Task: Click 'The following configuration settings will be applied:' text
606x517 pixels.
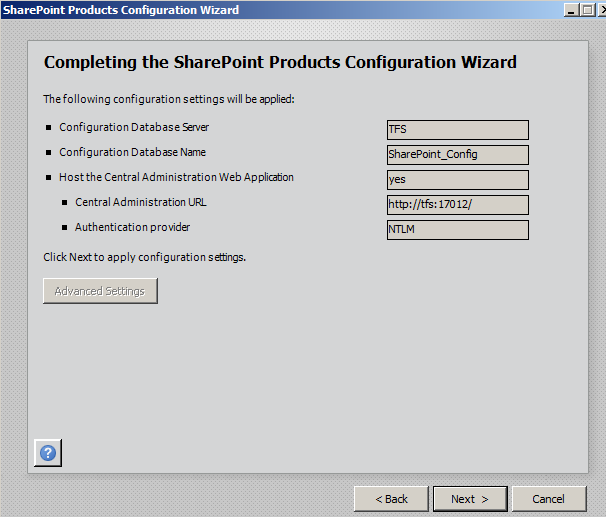Action: point(169,99)
